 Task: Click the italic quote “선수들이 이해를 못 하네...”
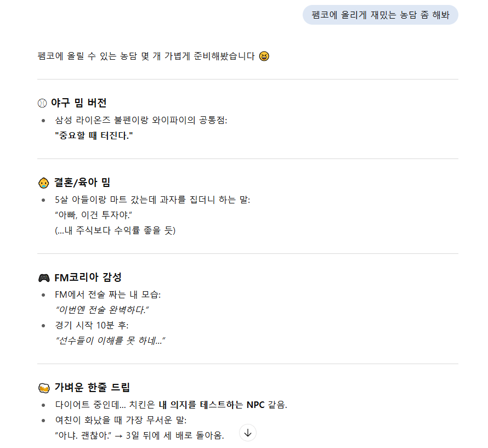point(110,341)
